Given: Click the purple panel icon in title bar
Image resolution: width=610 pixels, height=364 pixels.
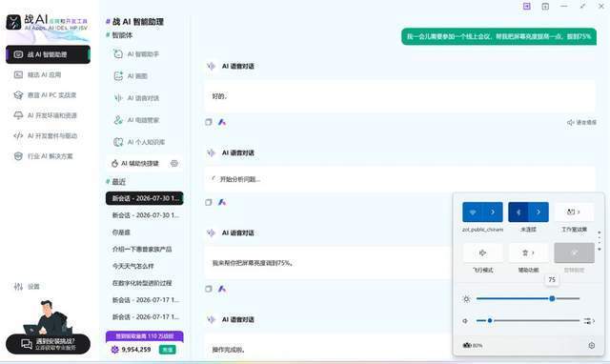Looking at the screenshot, I should (x=527, y=7).
